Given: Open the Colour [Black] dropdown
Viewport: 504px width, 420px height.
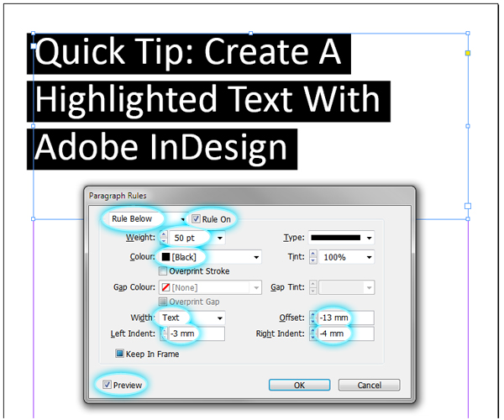Looking at the screenshot, I should [210, 257].
